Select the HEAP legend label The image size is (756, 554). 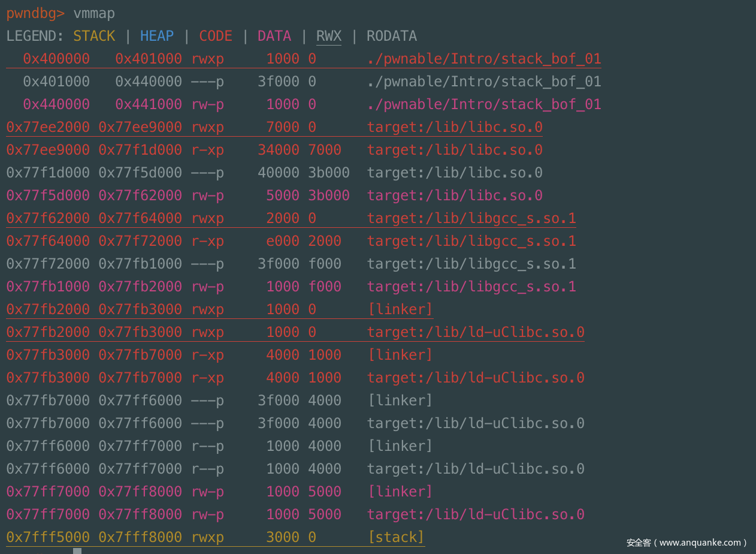tap(157, 36)
